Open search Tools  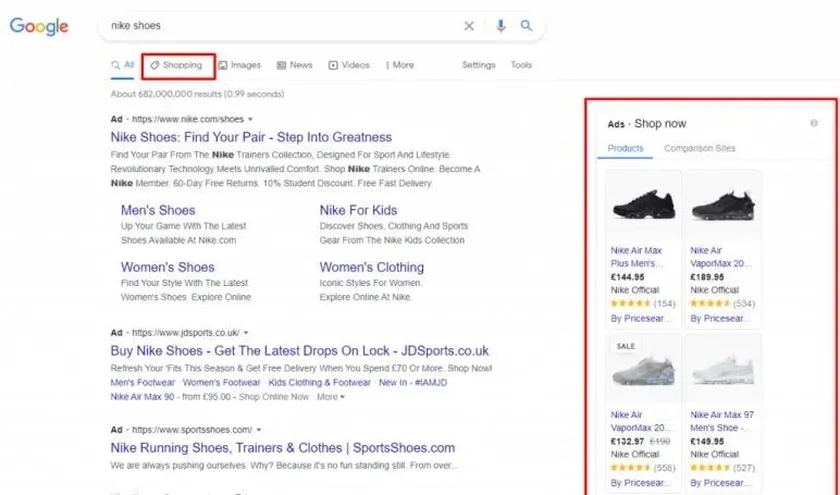tap(521, 65)
